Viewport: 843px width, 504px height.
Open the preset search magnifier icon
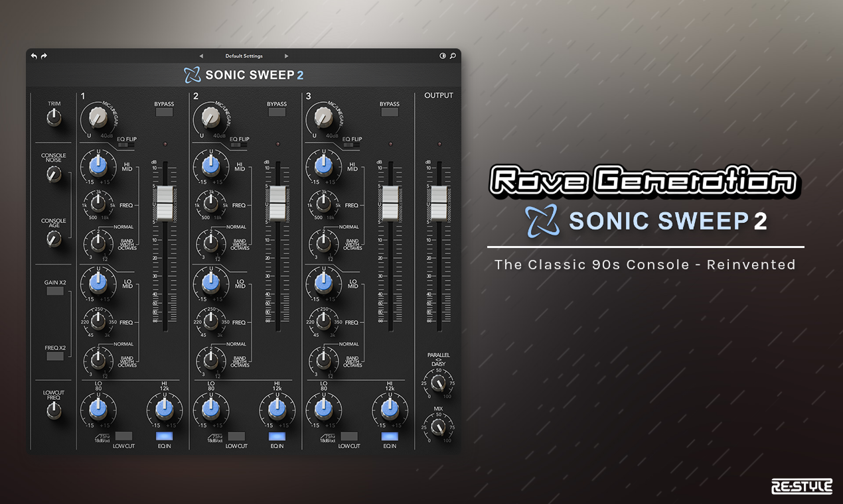pos(452,56)
